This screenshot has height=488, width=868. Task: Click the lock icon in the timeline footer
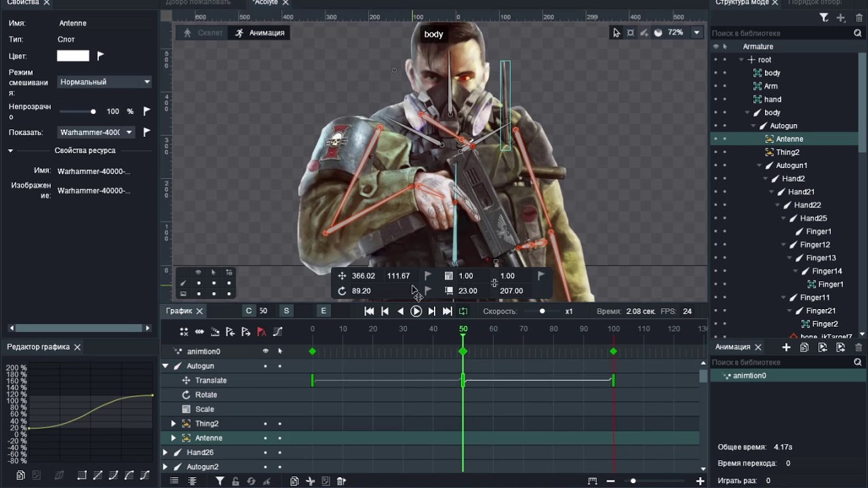tap(235, 481)
